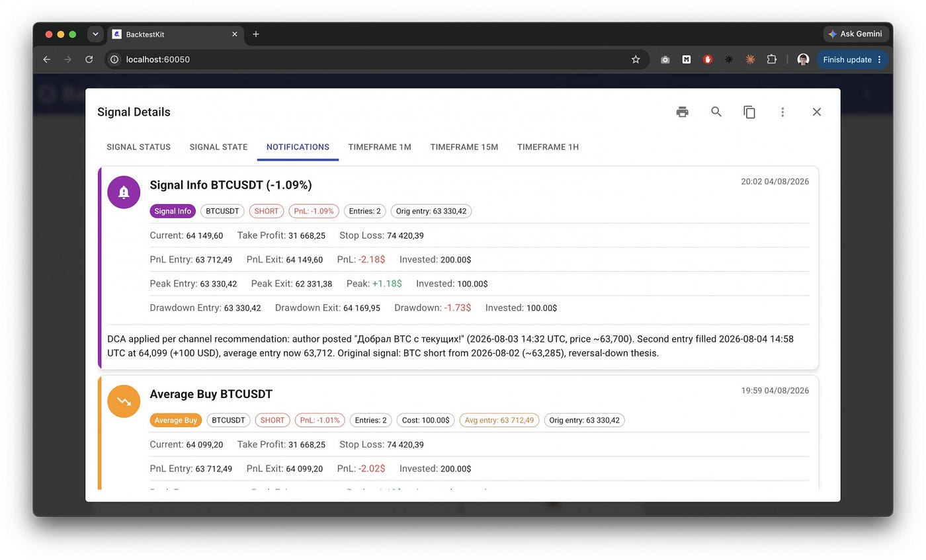Click SHORT chip in Signal Info card
The image size is (926, 560).
pos(267,212)
